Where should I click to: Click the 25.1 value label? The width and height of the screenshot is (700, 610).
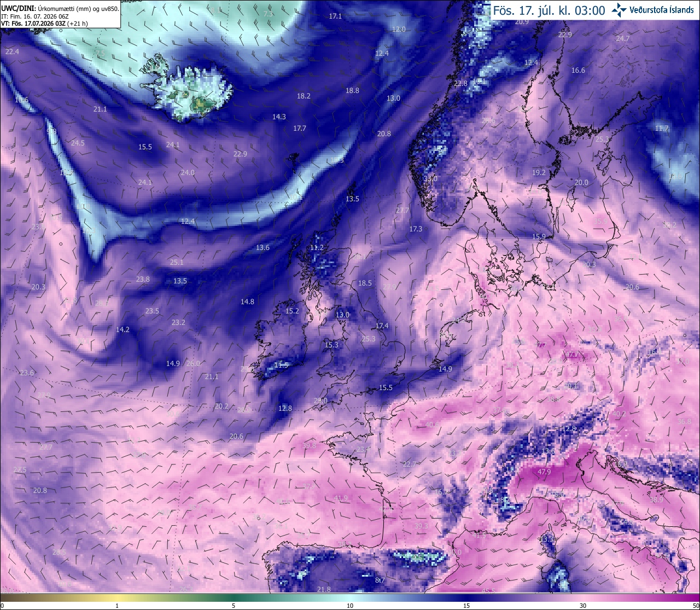pyautogui.click(x=177, y=263)
